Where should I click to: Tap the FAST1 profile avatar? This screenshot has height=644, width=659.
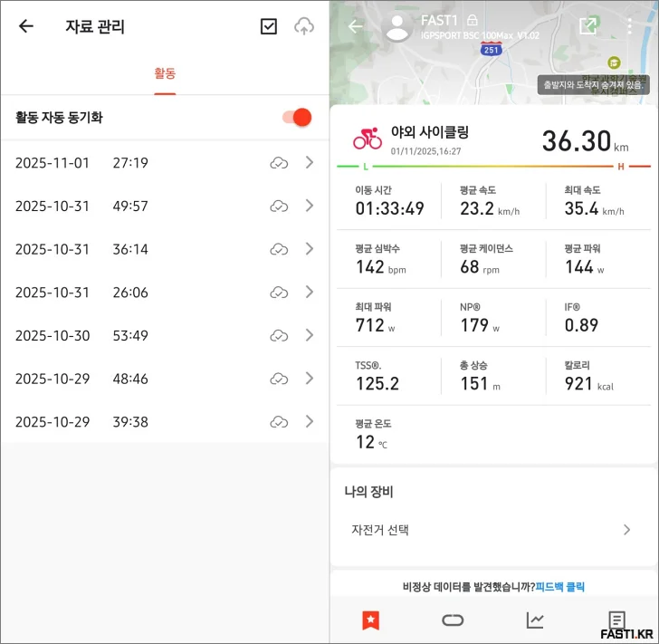[x=396, y=27]
